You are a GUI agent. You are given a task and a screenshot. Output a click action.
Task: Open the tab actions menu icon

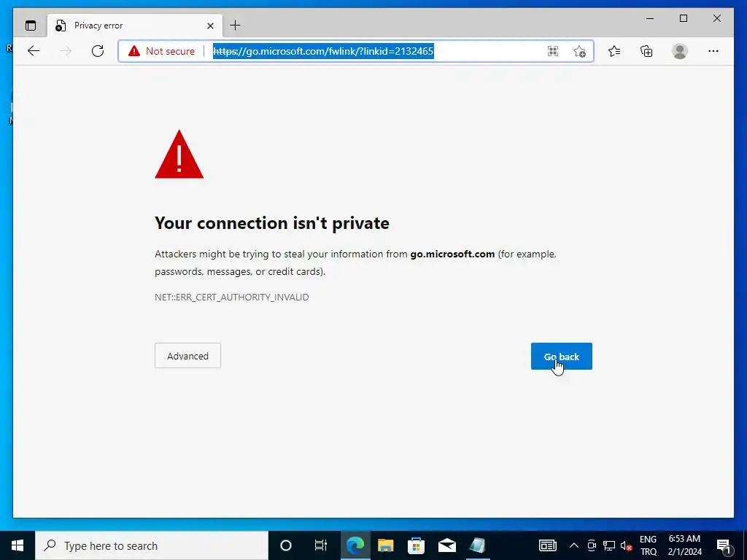pos(31,26)
